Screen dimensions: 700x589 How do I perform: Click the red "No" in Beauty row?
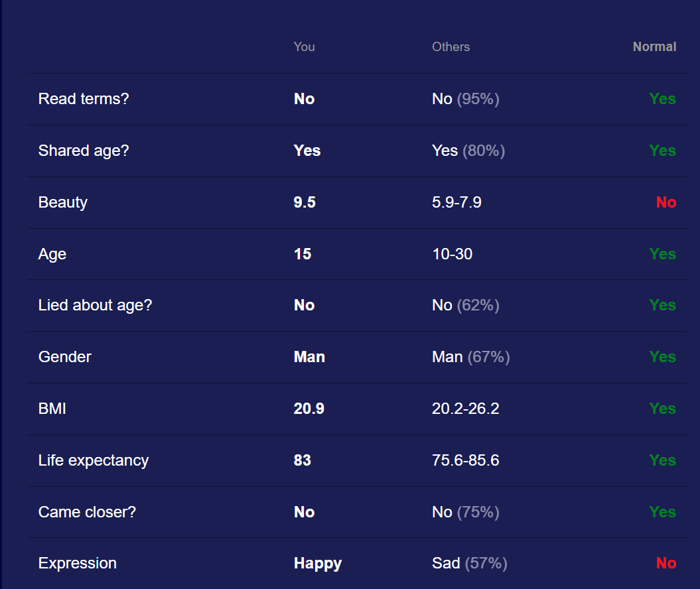(x=665, y=202)
